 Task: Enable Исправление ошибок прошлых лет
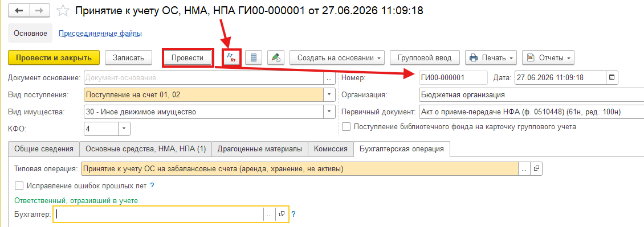[19, 185]
